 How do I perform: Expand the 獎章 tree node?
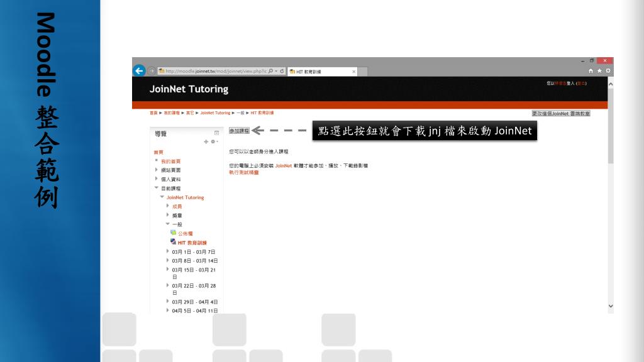(167, 215)
